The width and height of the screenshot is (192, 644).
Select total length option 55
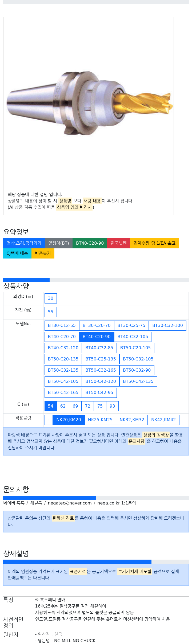(51, 312)
